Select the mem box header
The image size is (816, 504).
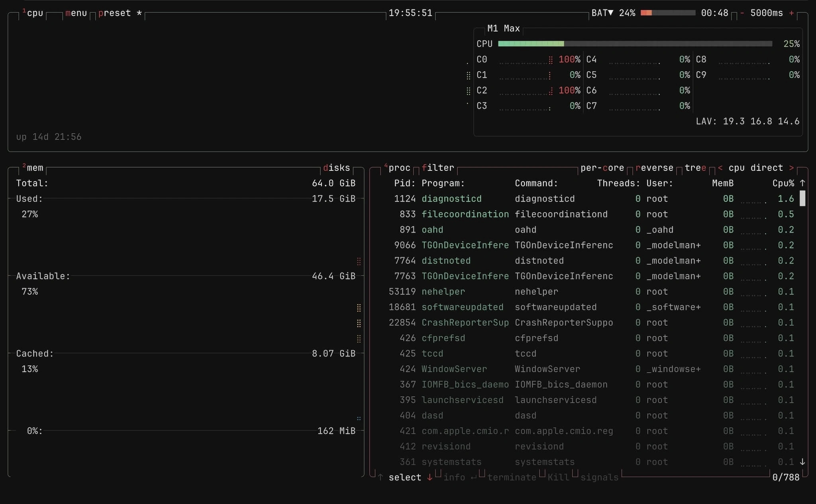(x=35, y=168)
